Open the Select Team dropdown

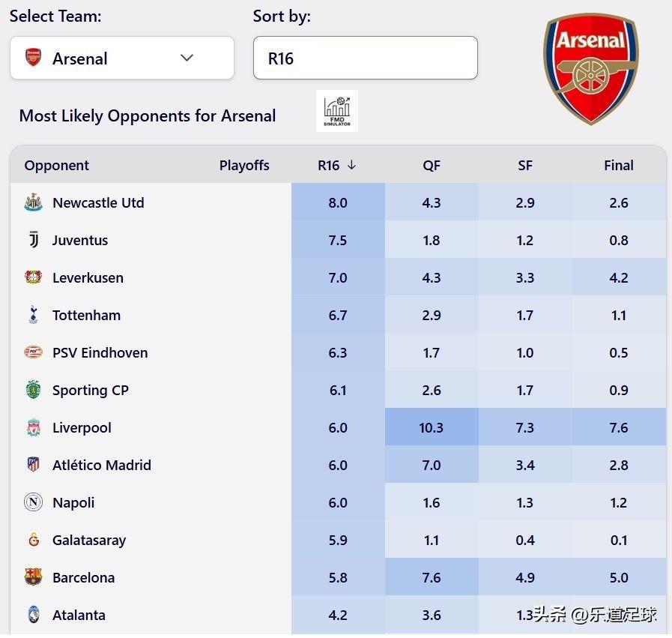click(x=121, y=58)
